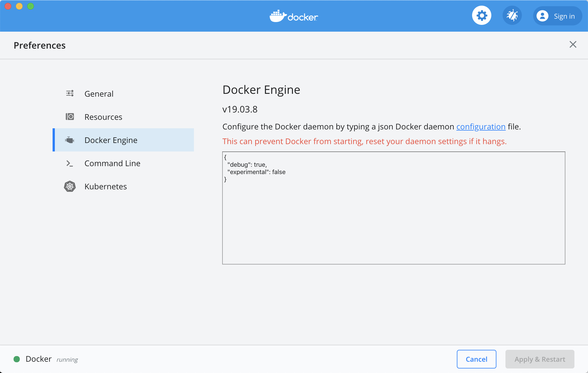Image resolution: width=588 pixels, height=373 pixels.
Task: Switch to Resources settings
Action: [x=103, y=117]
